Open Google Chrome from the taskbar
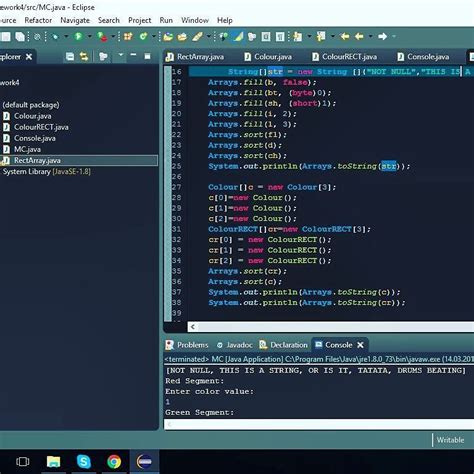 pos(114,462)
